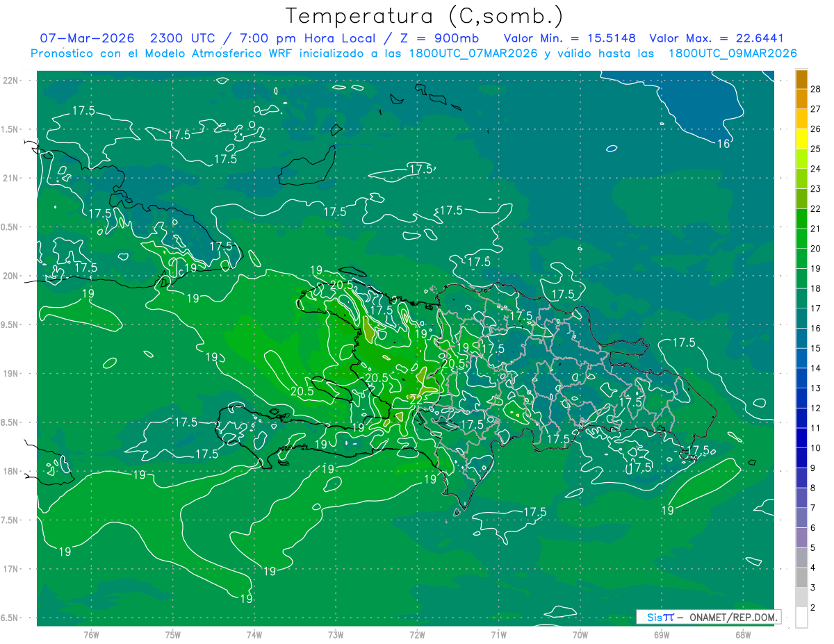This screenshot has height=644, width=834.
Task: Click the valid-until time 1800UTC_09MAR2026
Action: (733, 53)
